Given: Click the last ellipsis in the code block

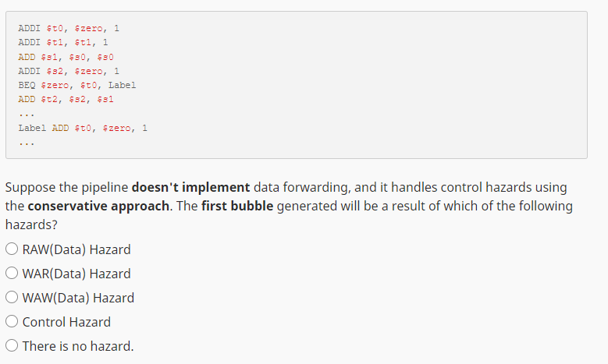Looking at the screenshot, I should 26,143.
